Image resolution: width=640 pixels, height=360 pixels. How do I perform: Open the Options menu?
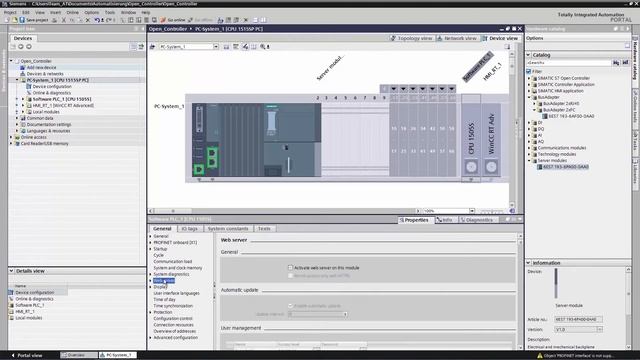pos(92,12)
